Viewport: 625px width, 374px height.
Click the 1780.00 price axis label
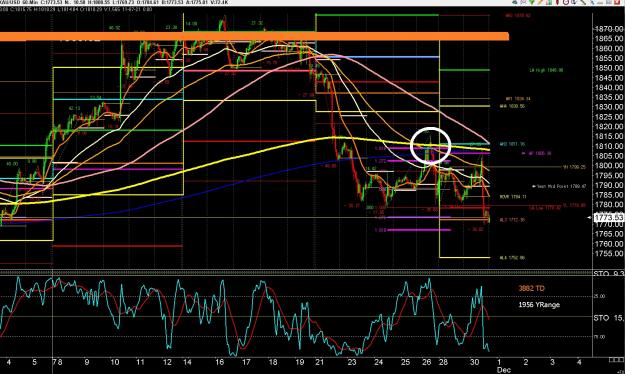[x=610, y=205]
